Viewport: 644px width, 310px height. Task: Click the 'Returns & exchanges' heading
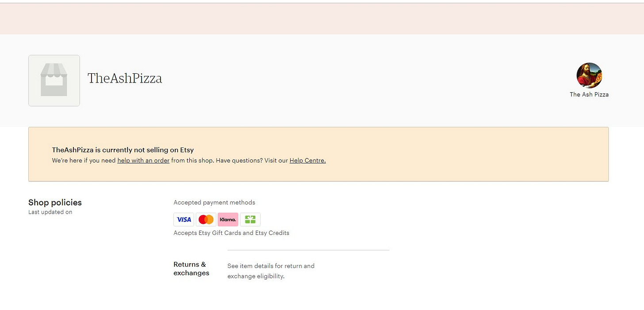pyautogui.click(x=191, y=268)
